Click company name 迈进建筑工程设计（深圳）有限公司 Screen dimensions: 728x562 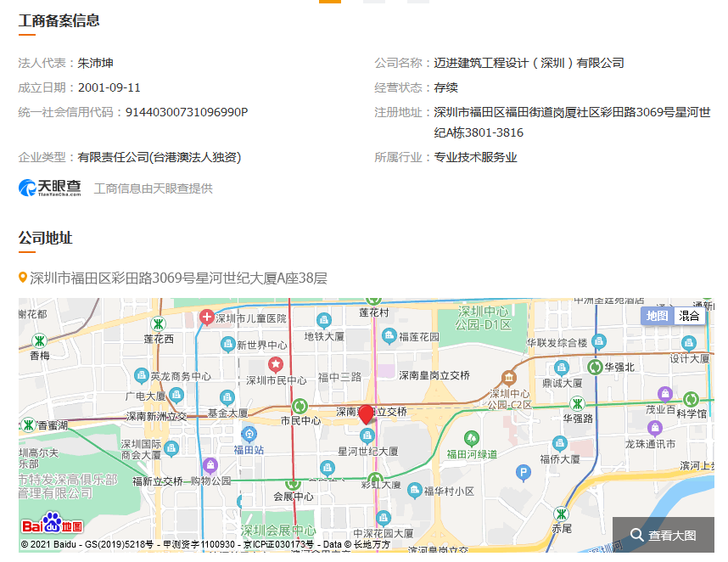pos(529,63)
